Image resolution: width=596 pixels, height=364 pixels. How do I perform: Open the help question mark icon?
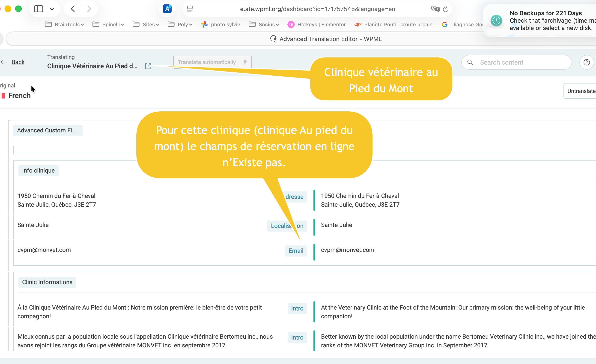click(587, 63)
